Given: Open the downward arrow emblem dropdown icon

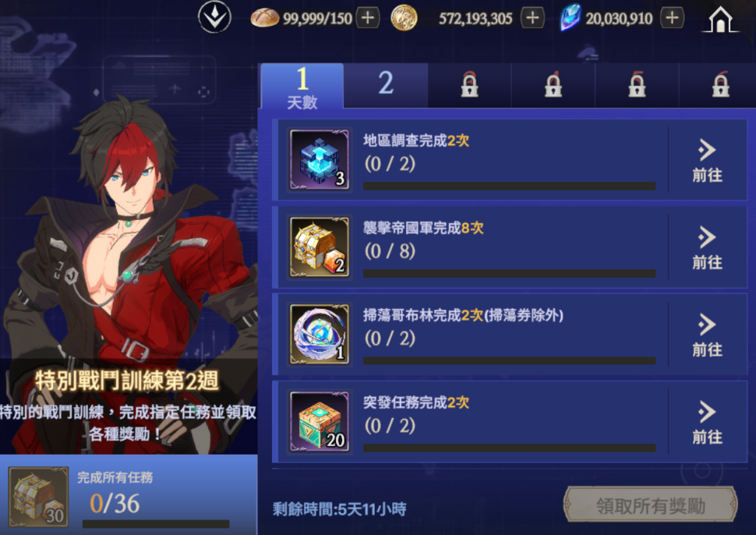Looking at the screenshot, I should 214,17.
